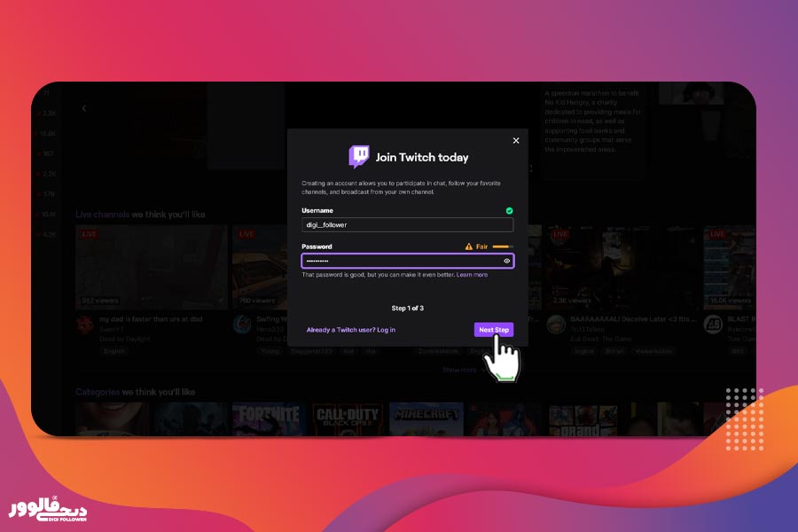The width and height of the screenshot is (798, 532).
Task: Select the sidebar channel with 10.1K viewers
Action: coord(47,215)
